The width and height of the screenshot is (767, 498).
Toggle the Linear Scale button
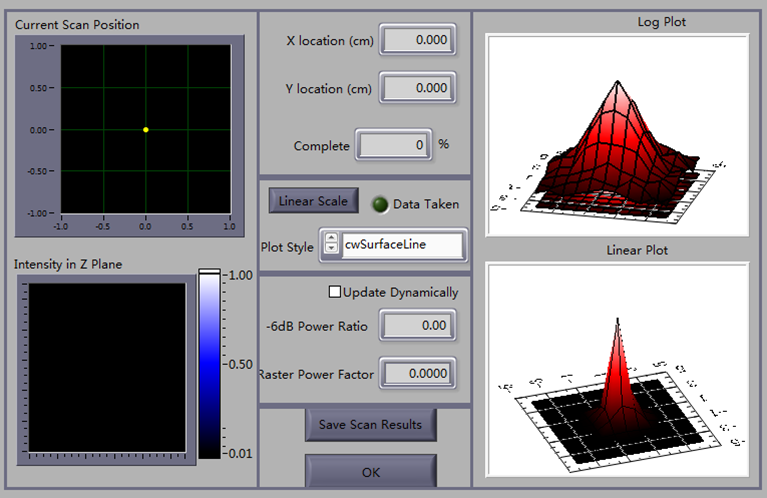(312, 201)
